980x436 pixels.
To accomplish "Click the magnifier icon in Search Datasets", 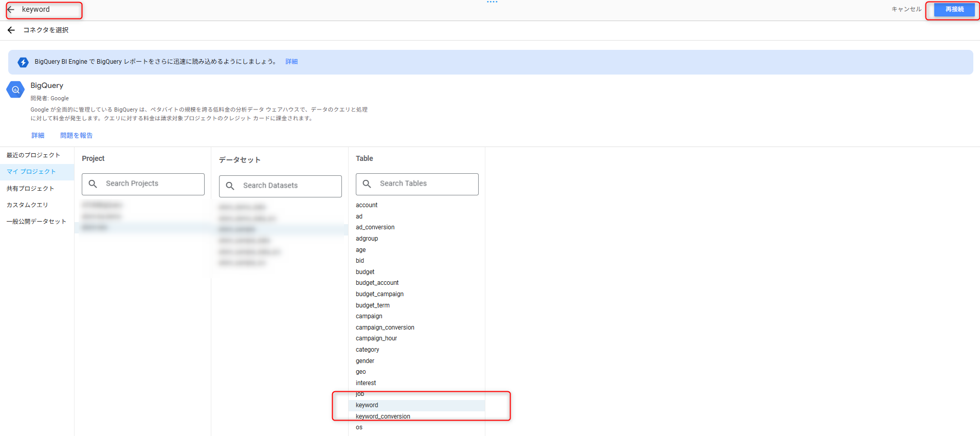I will tap(230, 186).
